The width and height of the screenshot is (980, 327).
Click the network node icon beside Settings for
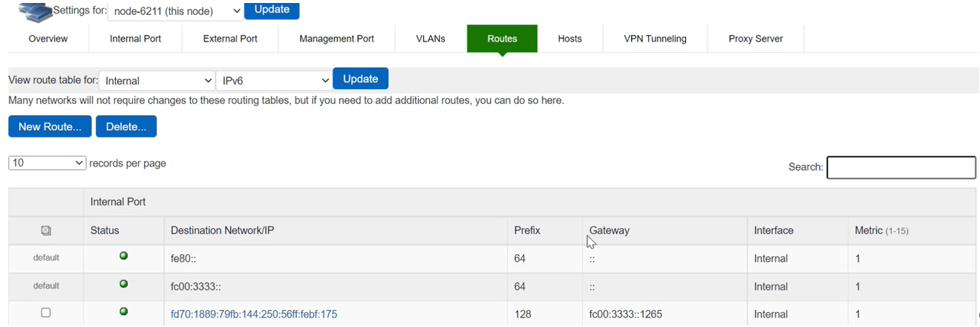[35, 11]
